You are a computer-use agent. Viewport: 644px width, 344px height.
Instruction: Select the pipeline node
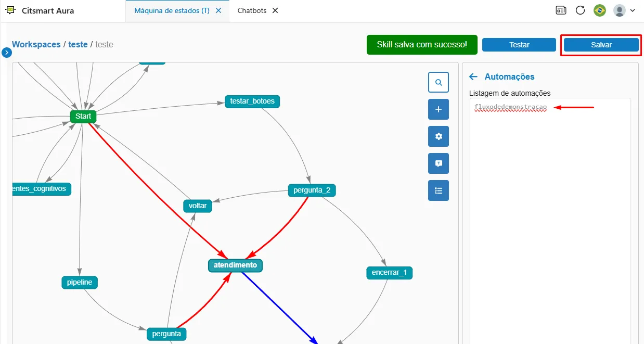pos(80,283)
